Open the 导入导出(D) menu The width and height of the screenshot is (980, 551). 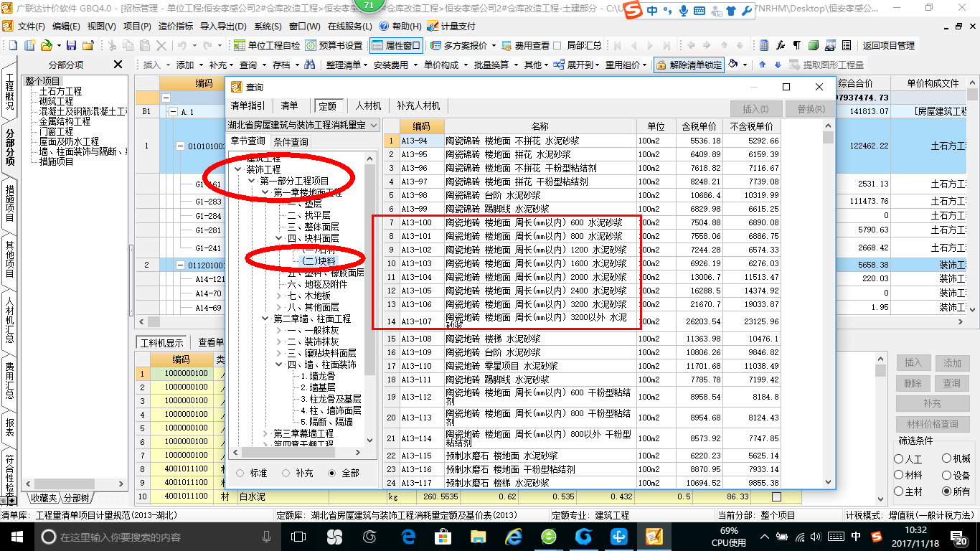tap(223, 26)
